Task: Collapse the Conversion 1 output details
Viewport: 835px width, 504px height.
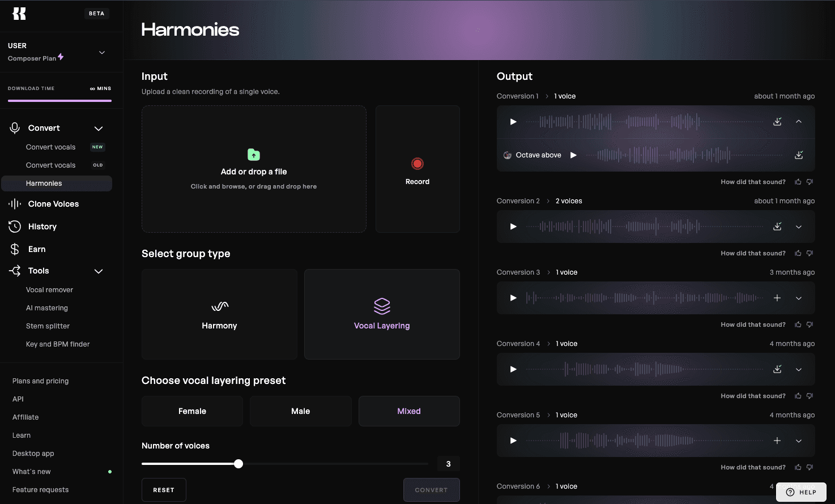Action: 799,122
